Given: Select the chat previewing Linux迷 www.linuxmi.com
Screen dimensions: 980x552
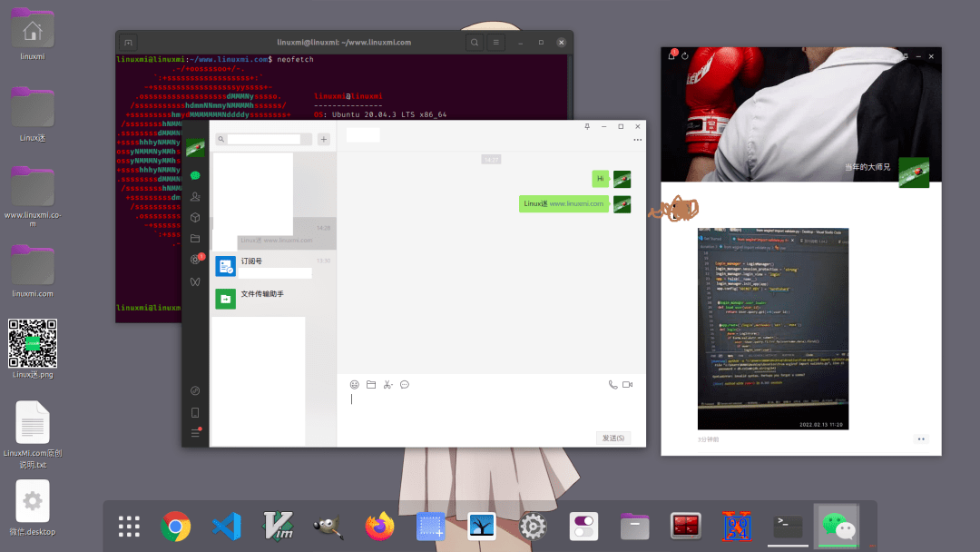Looking at the screenshot, I should click(273, 234).
